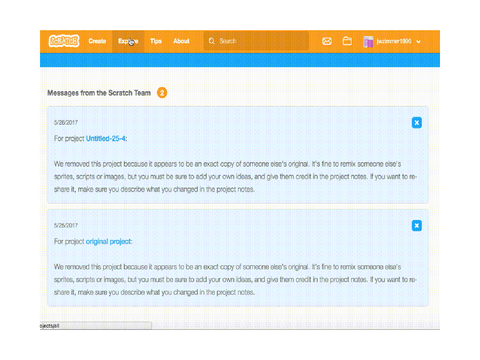Open the Explore menu item

coord(128,41)
